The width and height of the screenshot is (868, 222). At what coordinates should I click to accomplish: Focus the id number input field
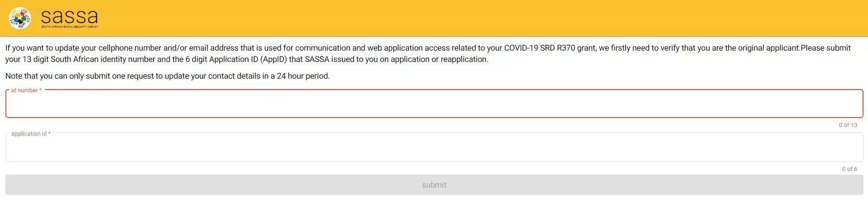[x=434, y=105]
